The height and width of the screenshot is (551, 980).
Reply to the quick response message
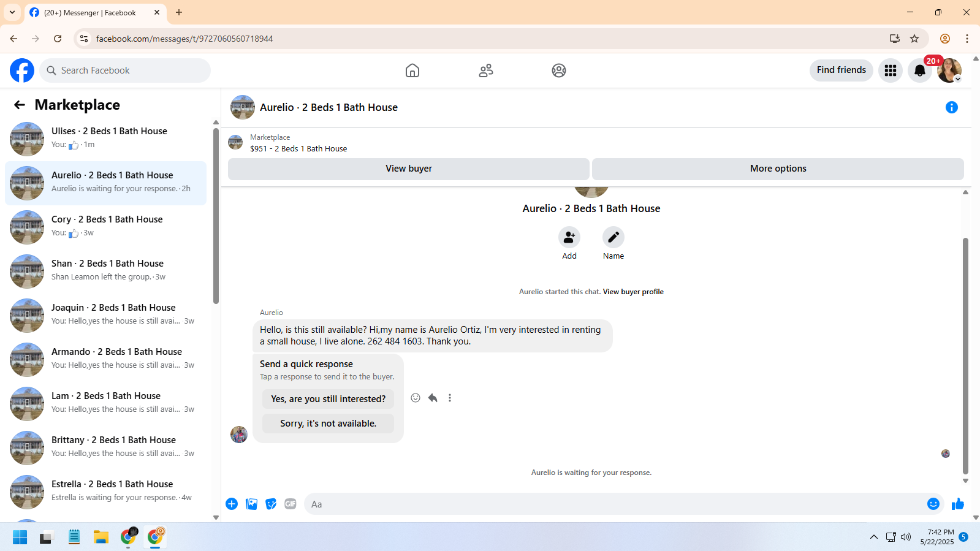[433, 398]
